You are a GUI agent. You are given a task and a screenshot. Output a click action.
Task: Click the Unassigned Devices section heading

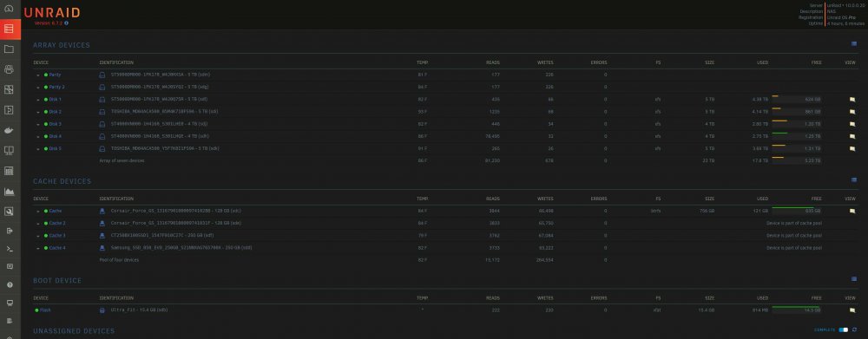pyautogui.click(x=74, y=330)
